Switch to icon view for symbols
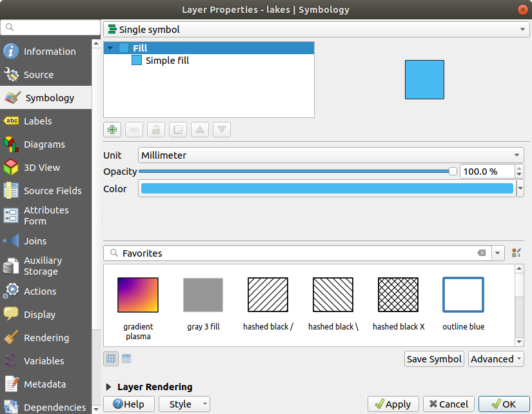Image resolution: width=532 pixels, height=414 pixels. [111, 359]
